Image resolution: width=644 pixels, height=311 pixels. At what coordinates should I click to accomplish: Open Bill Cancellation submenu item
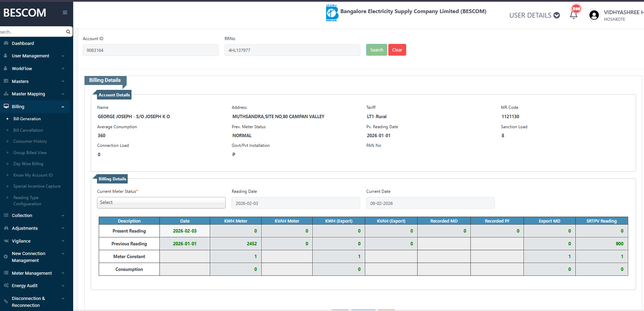(x=28, y=130)
